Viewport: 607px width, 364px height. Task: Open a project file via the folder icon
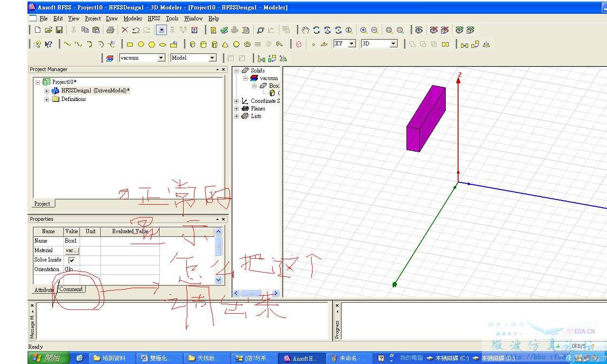point(48,30)
